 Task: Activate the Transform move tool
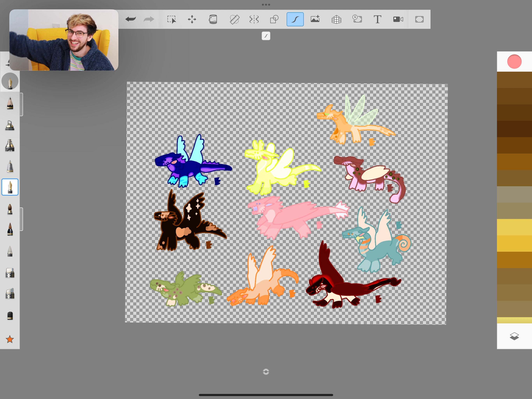(x=192, y=19)
